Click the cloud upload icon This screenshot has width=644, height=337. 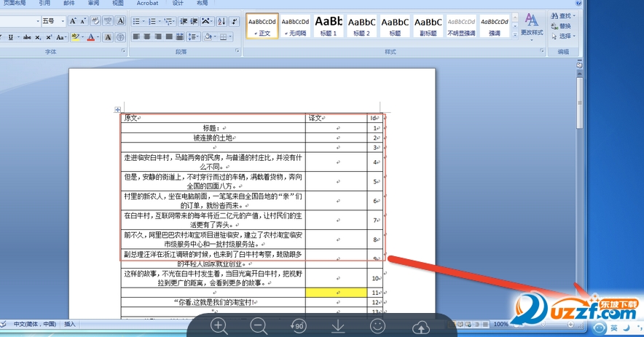421,327
